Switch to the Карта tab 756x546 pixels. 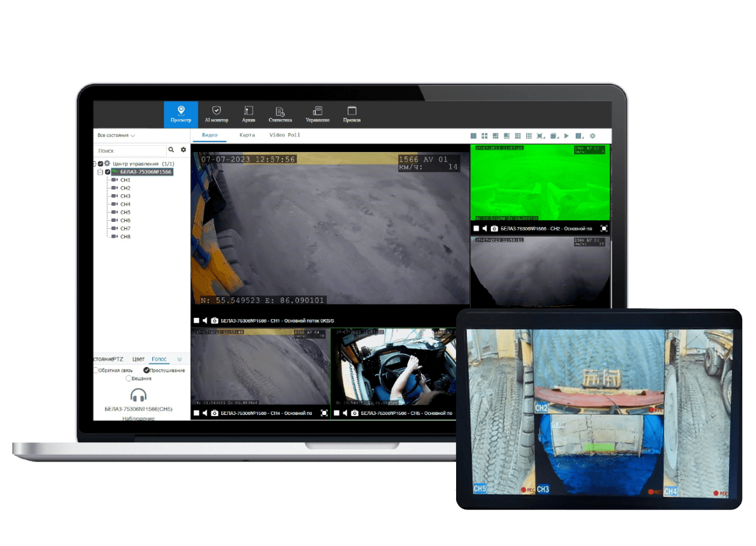click(x=247, y=135)
